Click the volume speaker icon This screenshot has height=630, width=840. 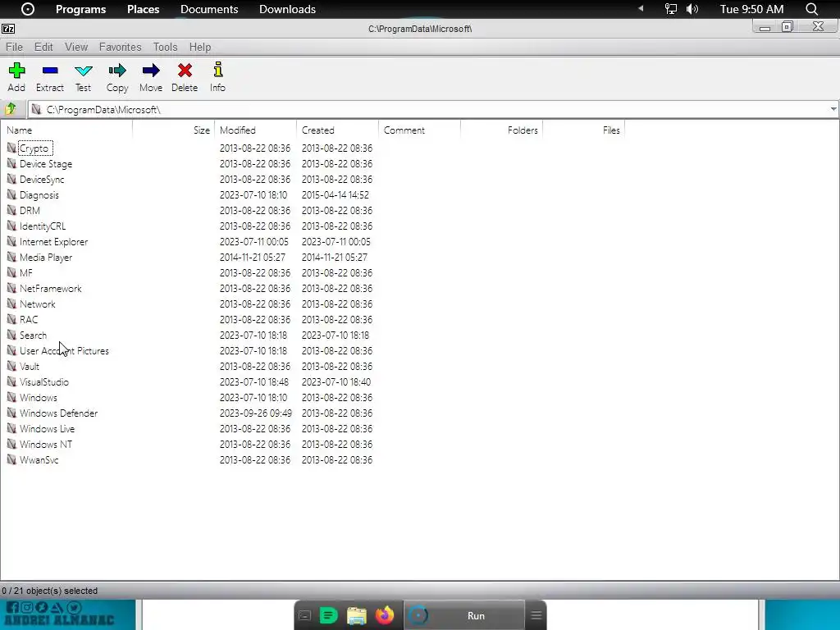pyautogui.click(x=692, y=9)
